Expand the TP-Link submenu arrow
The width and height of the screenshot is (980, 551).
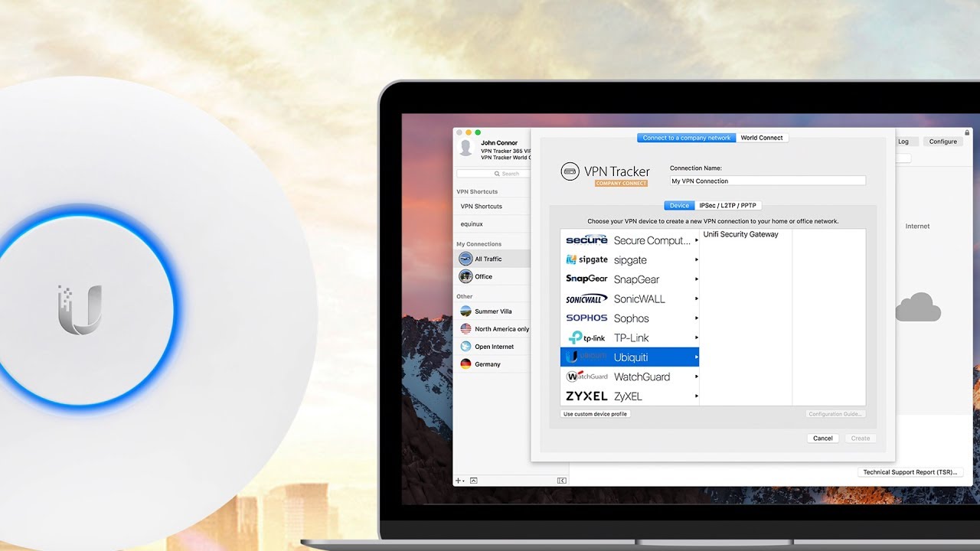coord(696,337)
